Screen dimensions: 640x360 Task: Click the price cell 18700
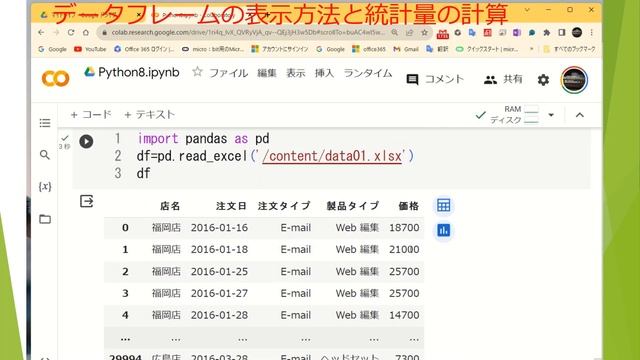[x=404, y=228]
